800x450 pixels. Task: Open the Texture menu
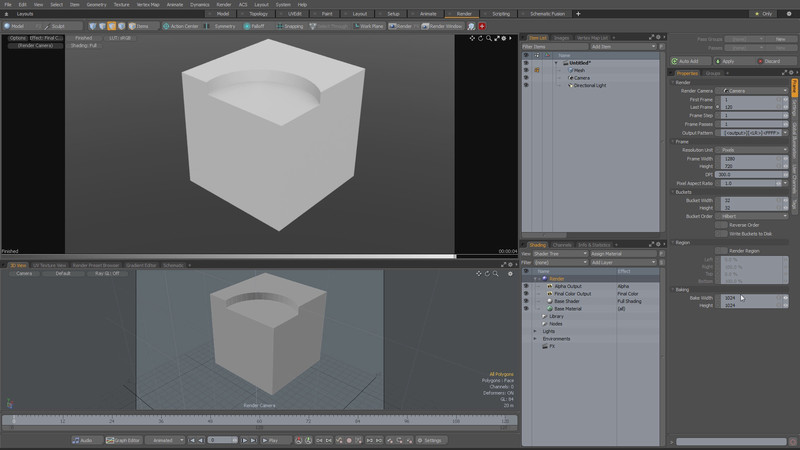(121, 5)
